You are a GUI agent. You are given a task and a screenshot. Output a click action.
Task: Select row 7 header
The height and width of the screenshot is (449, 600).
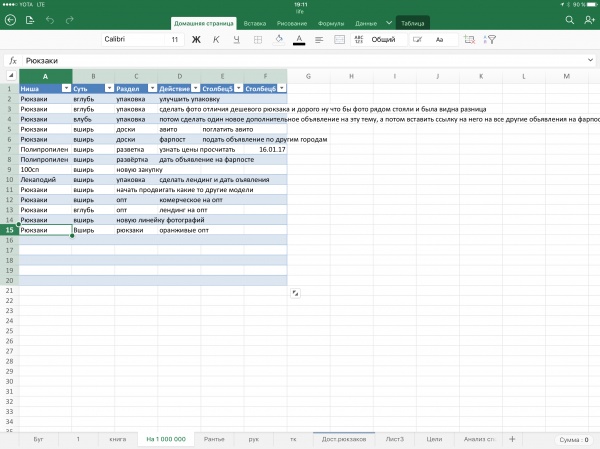pos(10,150)
